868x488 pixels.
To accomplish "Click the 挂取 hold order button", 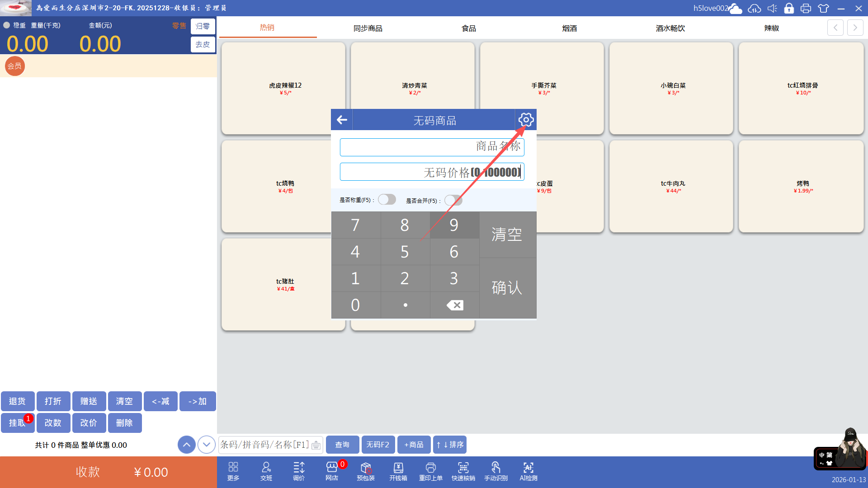I will 18,423.
